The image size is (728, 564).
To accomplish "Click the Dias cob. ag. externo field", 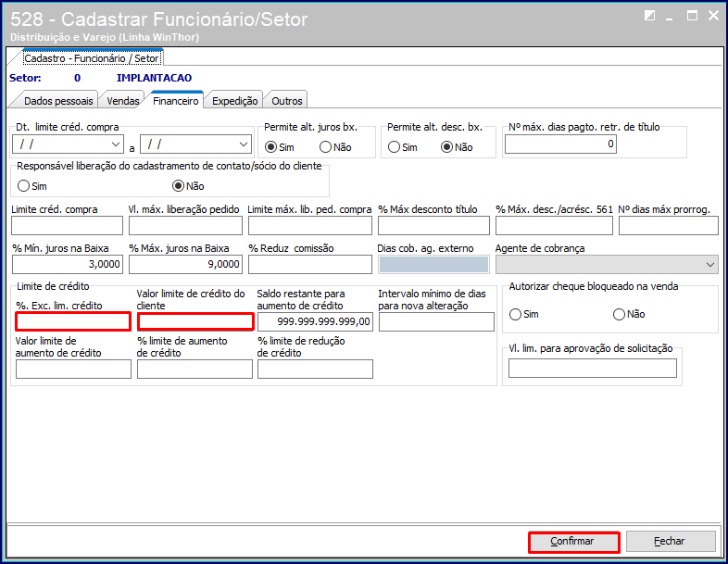I will [x=433, y=264].
